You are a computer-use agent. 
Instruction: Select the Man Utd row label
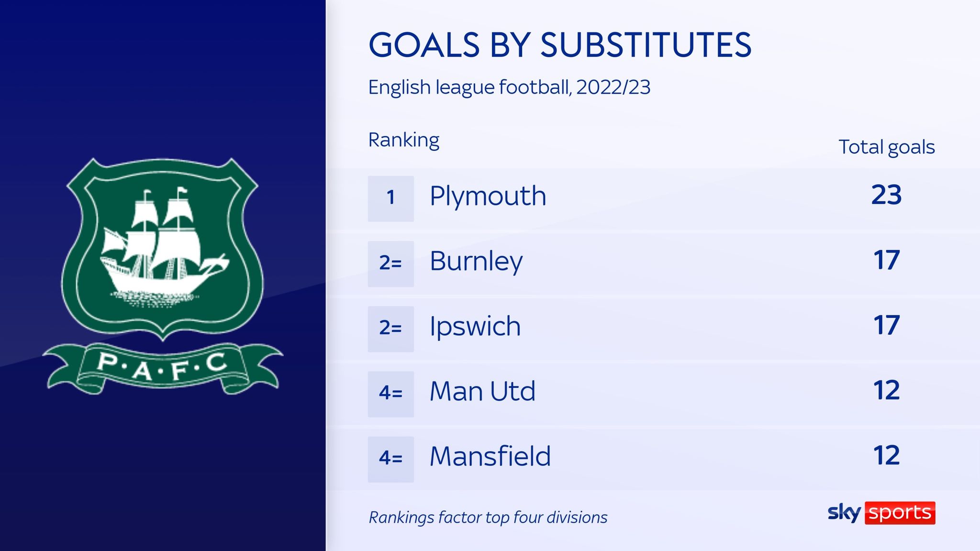click(x=482, y=392)
